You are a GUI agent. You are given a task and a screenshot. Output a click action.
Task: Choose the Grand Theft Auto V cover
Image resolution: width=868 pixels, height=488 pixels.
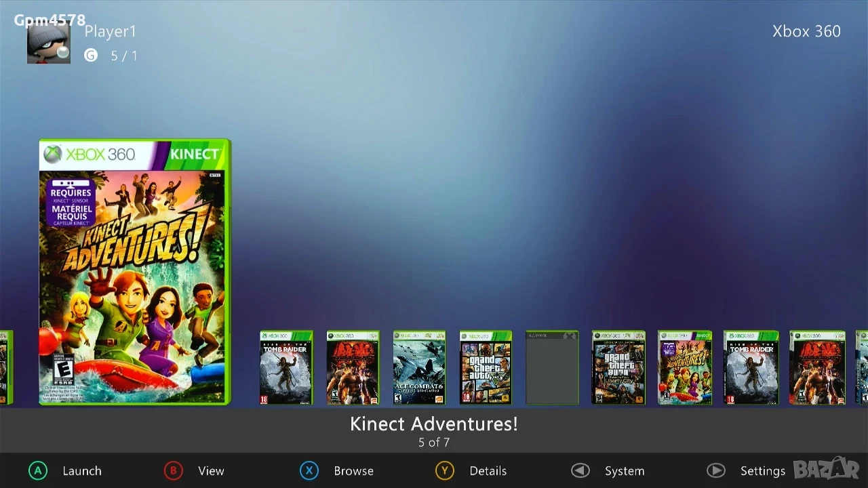coord(486,368)
